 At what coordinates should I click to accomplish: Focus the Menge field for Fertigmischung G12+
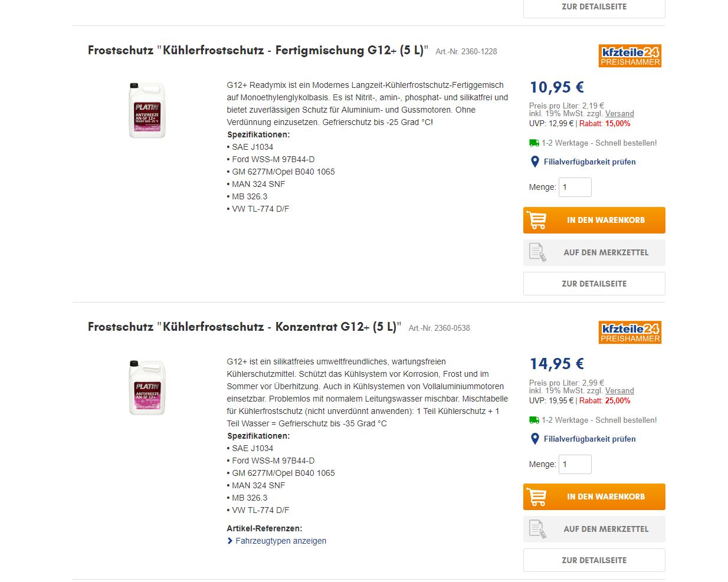[x=575, y=187]
